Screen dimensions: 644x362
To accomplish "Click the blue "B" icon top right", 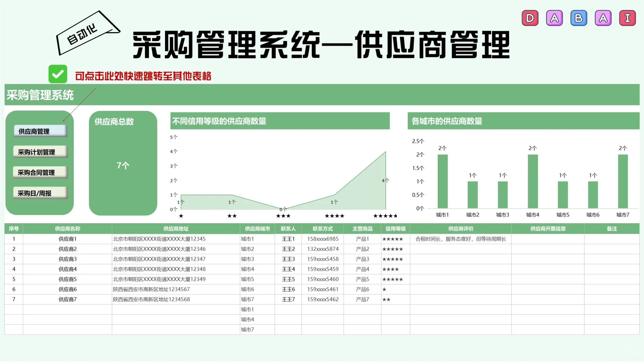I will (579, 18).
